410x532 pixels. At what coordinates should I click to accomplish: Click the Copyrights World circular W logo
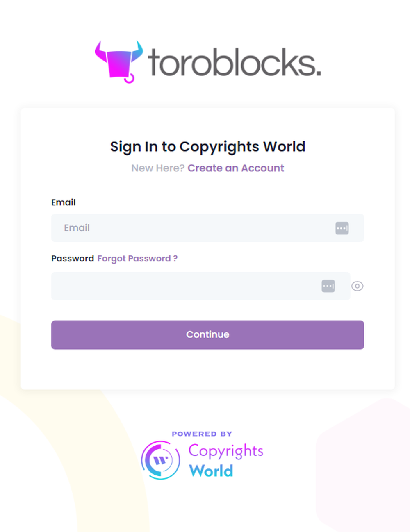161,460
